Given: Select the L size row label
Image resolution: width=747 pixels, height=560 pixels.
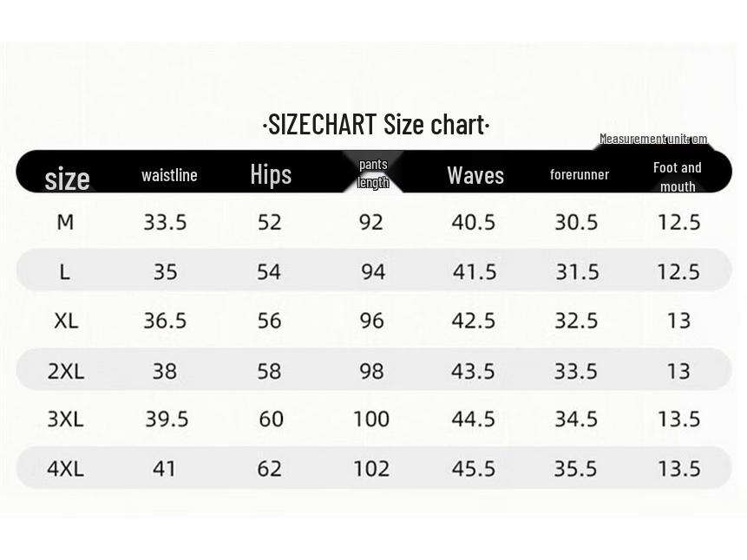Looking at the screenshot, I should [x=64, y=271].
